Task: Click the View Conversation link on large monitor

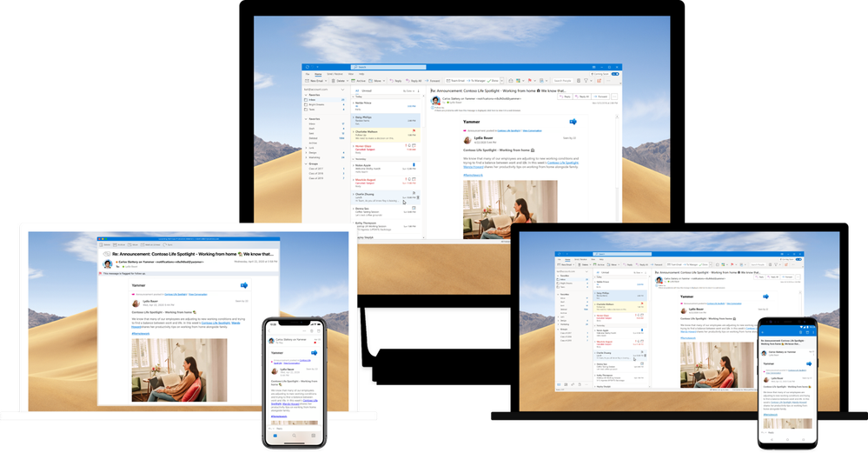Action: pos(532,130)
